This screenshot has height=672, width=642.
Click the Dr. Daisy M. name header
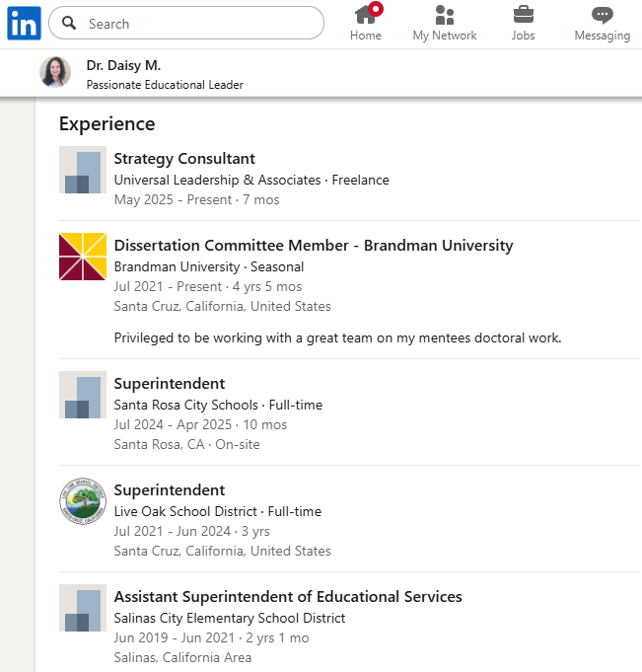tap(123, 65)
